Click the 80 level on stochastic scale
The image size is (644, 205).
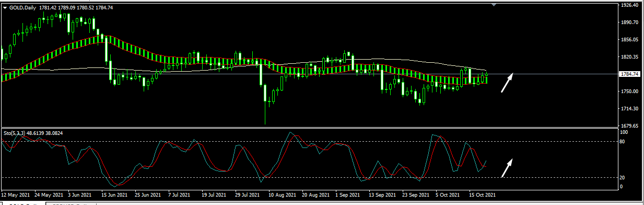[x=623, y=142]
